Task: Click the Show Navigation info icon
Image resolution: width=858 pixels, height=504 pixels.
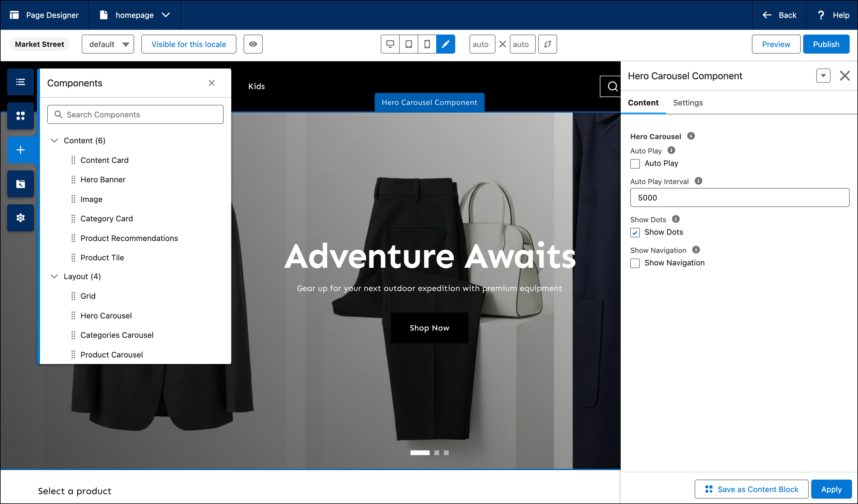Action: (x=696, y=250)
